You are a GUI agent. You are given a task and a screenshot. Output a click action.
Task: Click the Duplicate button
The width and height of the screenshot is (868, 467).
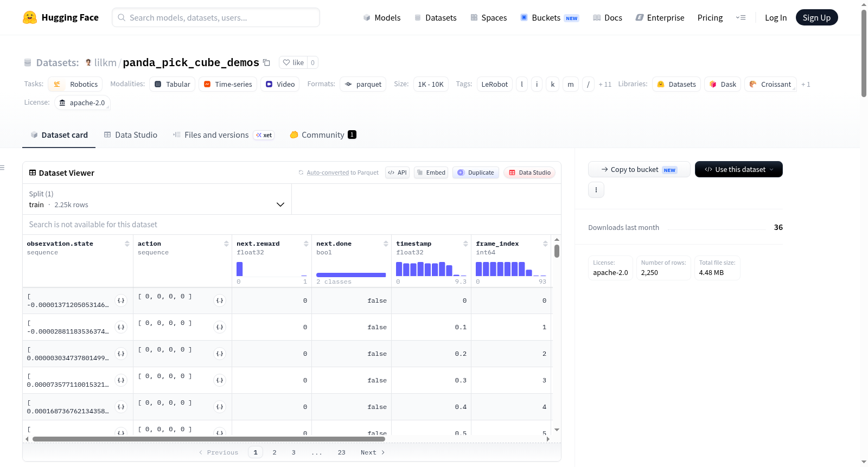pos(476,172)
